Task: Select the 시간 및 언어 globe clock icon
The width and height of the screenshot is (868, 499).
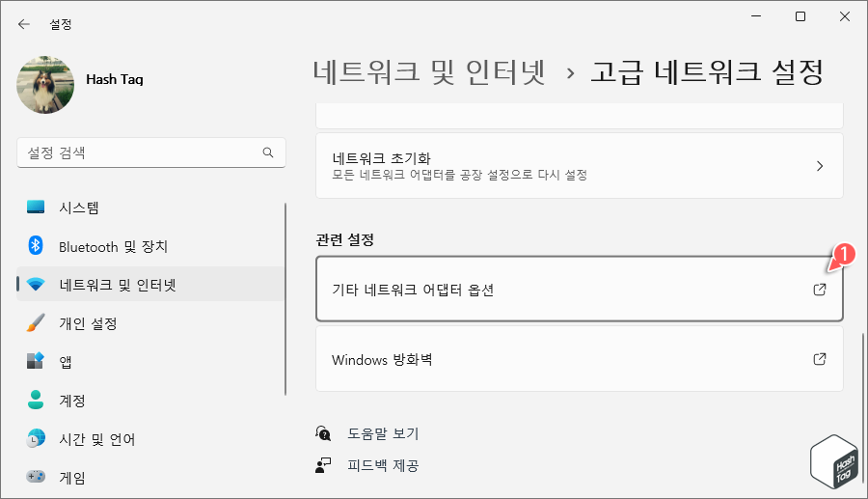Action: pos(36,438)
